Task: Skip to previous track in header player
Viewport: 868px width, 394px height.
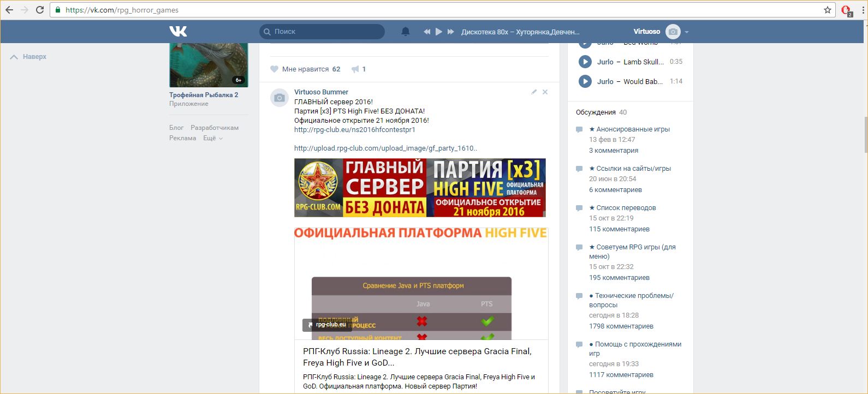Action: point(427,32)
